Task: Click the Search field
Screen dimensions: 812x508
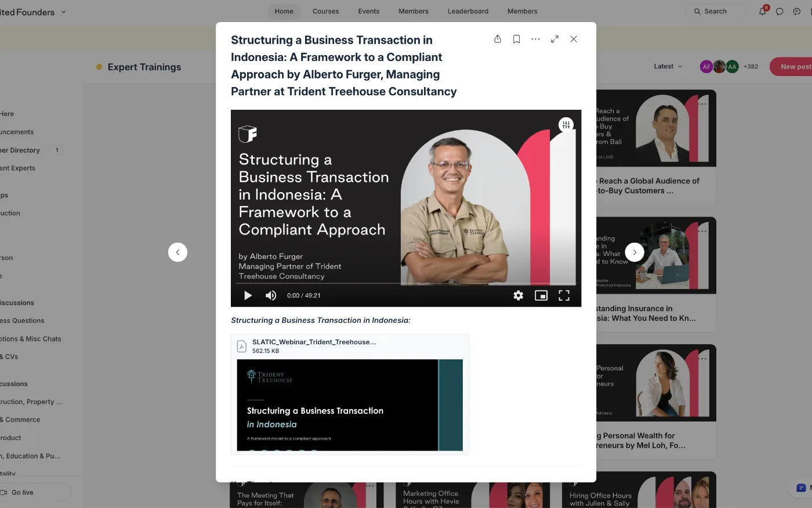Action: coord(716,11)
